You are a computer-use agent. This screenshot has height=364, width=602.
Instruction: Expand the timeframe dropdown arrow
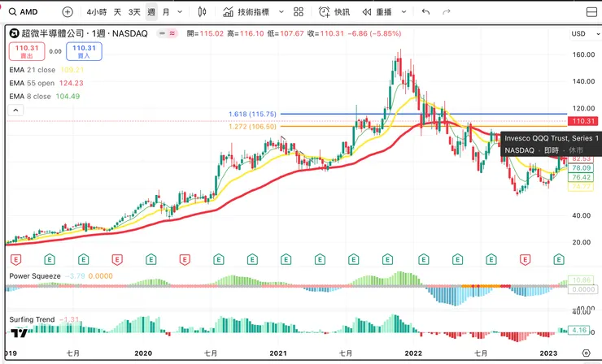click(180, 12)
